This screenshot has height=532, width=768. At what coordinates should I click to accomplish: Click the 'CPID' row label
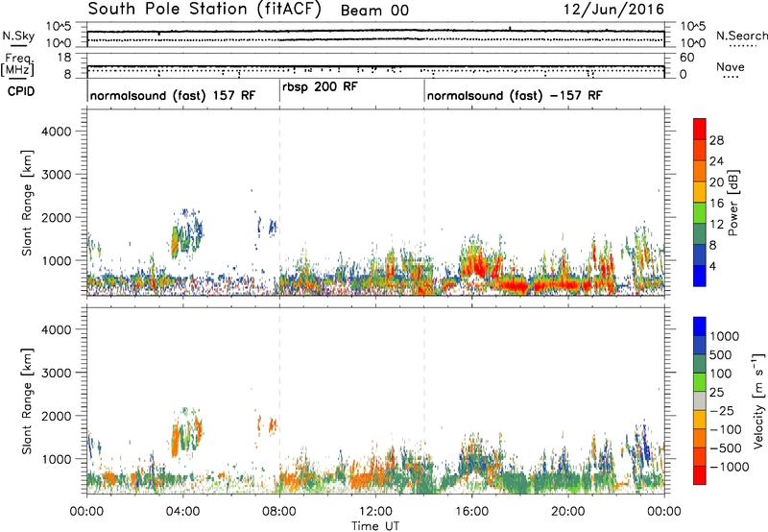[21, 91]
